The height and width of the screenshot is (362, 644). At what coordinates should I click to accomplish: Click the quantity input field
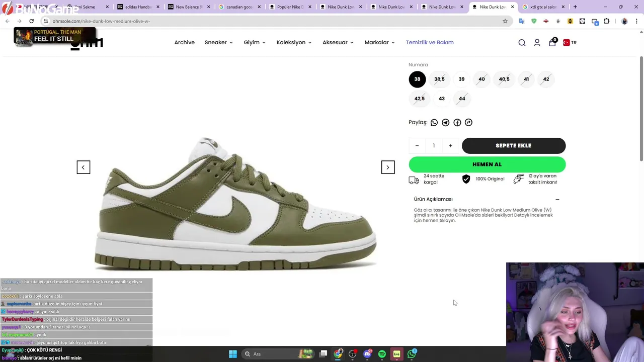click(x=434, y=146)
